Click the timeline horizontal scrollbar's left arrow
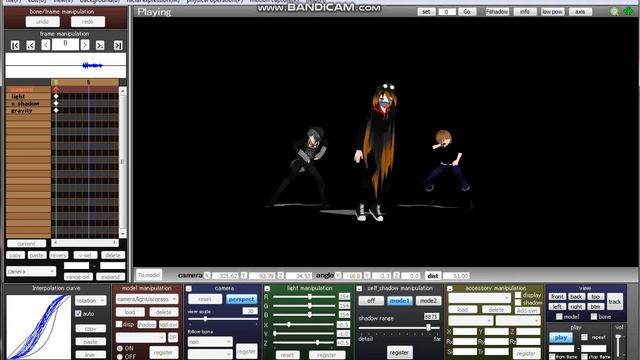Image resolution: width=640 pixels, height=360 pixels. tap(56, 243)
